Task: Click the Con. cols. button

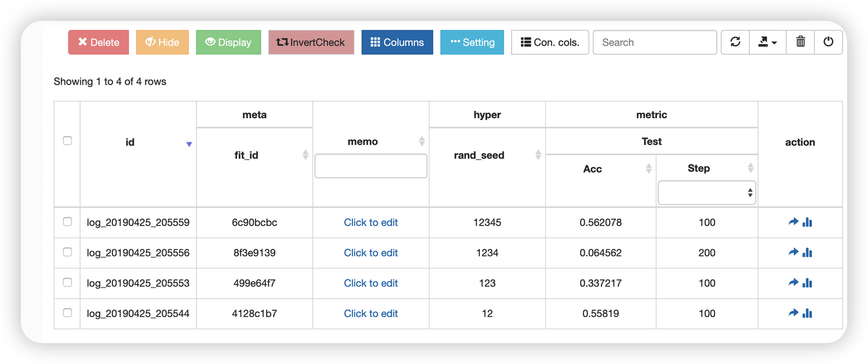Action: (550, 42)
